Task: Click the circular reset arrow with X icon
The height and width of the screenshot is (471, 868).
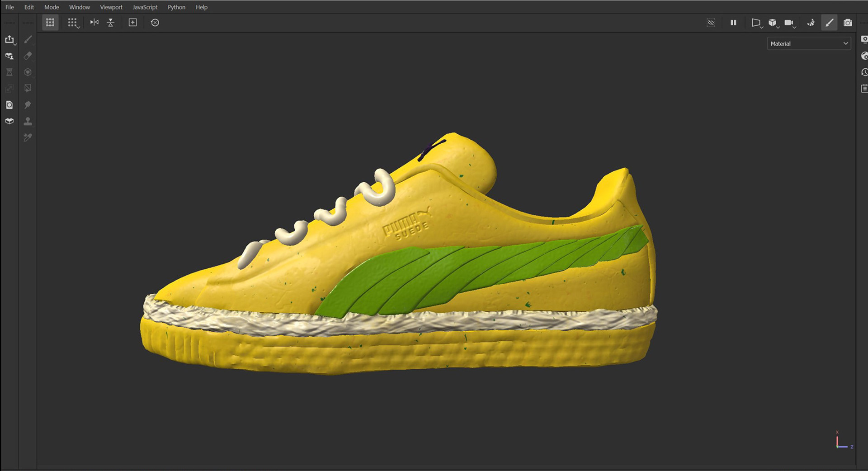Action: 155,23
